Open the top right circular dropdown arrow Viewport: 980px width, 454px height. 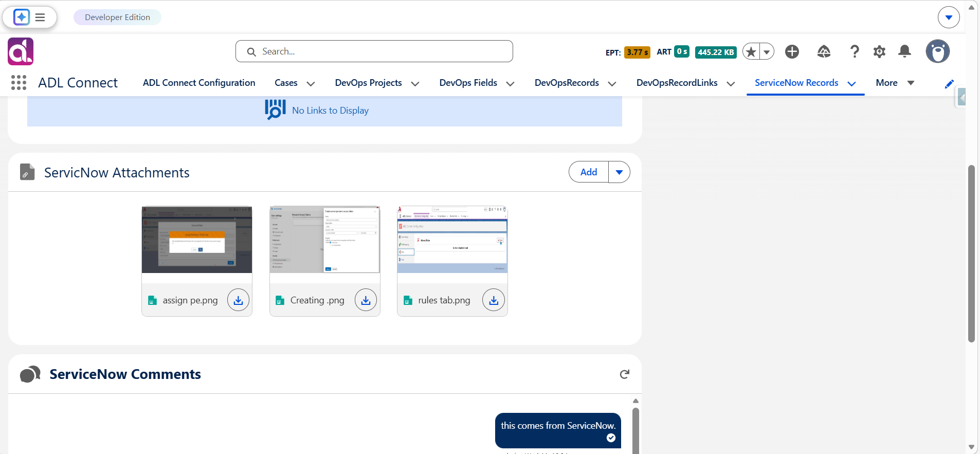click(x=949, y=17)
